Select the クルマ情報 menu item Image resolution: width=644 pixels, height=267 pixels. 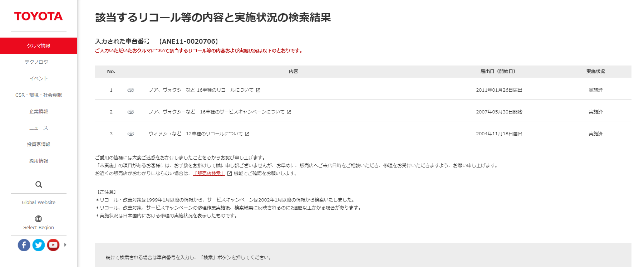click(39, 46)
